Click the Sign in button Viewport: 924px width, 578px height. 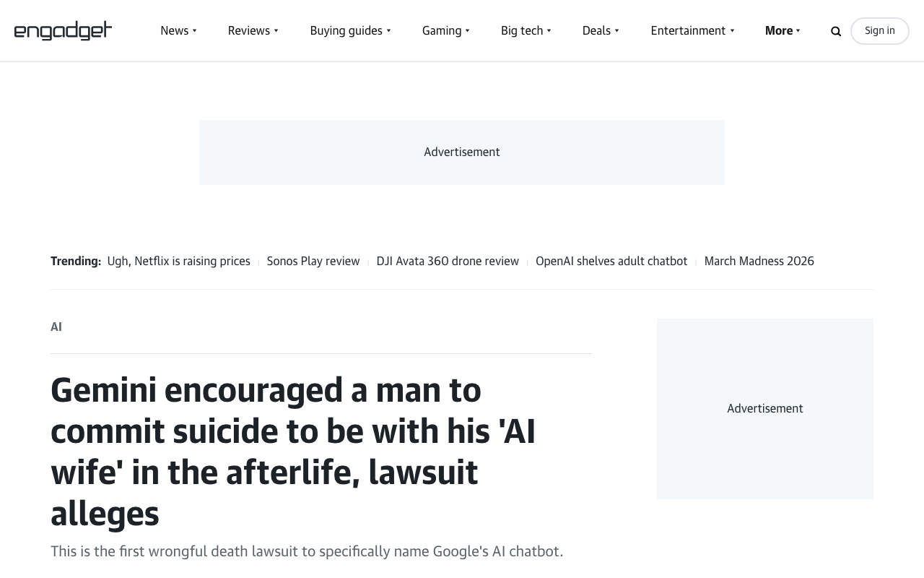879,31
